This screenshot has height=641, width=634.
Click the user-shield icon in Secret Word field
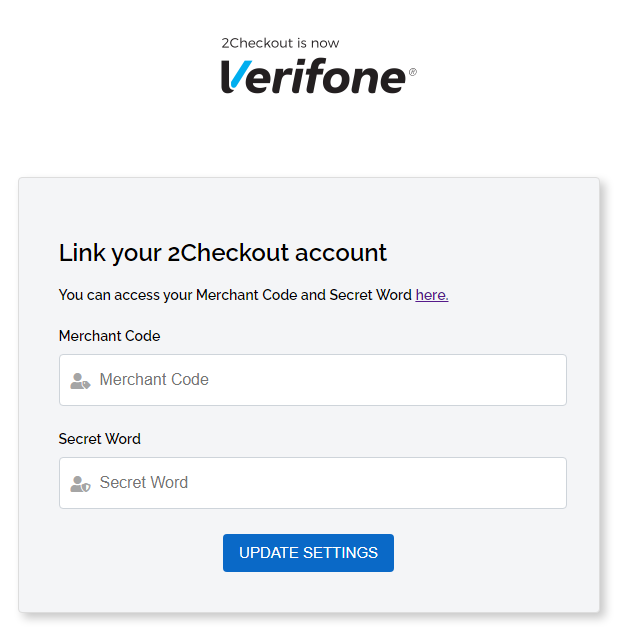pos(80,484)
